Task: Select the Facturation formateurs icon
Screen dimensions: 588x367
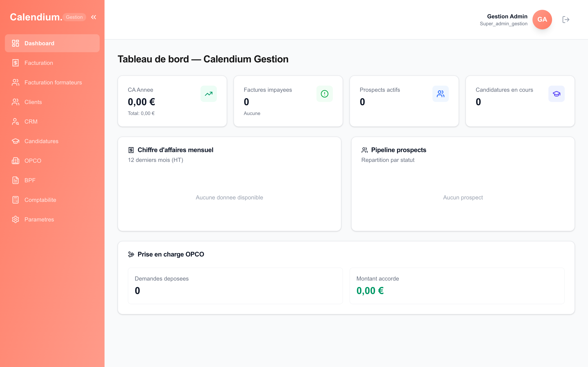Action: 15,82
